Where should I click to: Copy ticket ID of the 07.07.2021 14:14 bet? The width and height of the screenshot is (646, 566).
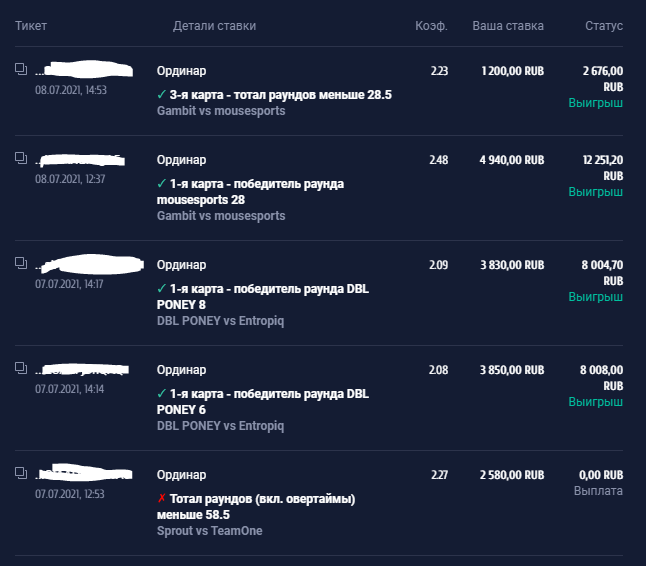point(21,368)
